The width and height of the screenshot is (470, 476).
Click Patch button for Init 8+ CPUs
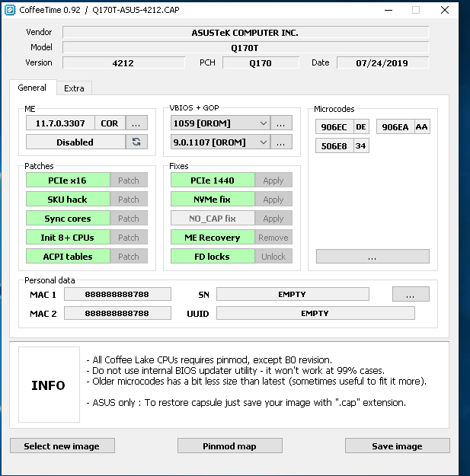(129, 238)
